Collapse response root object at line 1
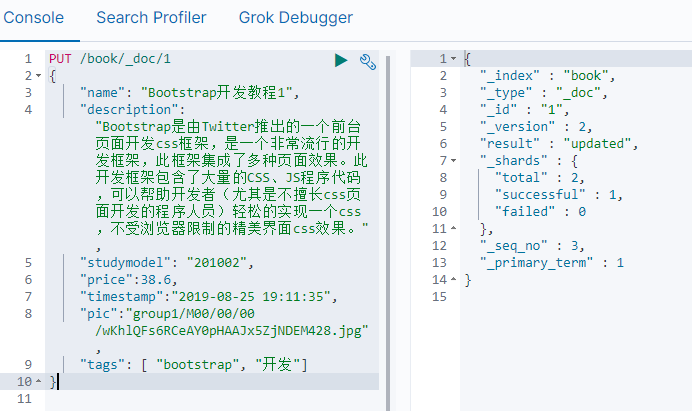The width and height of the screenshot is (692, 411). (x=453, y=59)
